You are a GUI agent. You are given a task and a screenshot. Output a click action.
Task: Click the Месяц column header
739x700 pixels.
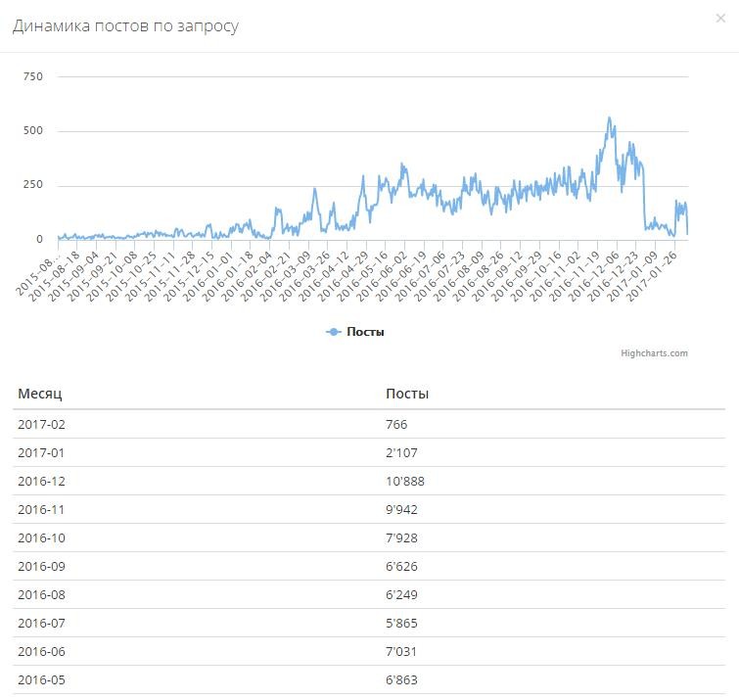point(39,394)
